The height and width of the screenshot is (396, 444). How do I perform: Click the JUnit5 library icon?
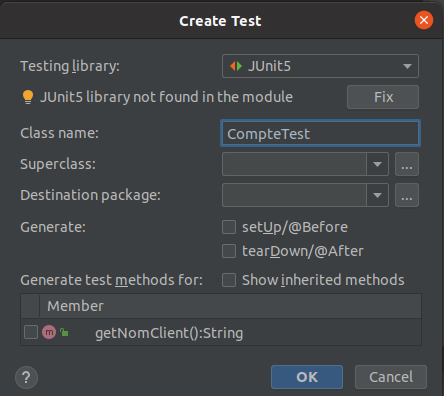pos(236,66)
